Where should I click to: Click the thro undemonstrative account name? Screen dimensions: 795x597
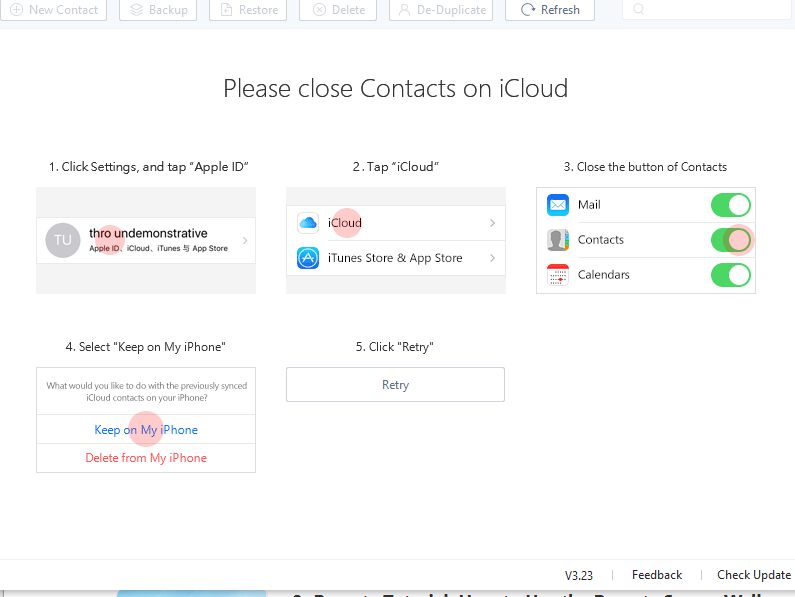(x=148, y=233)
